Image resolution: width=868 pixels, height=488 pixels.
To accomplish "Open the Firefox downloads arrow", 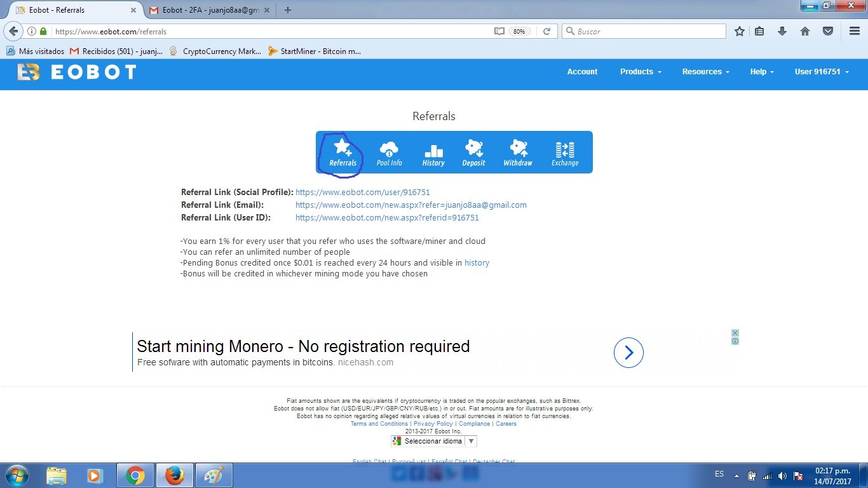I will [x=782, y=31].
